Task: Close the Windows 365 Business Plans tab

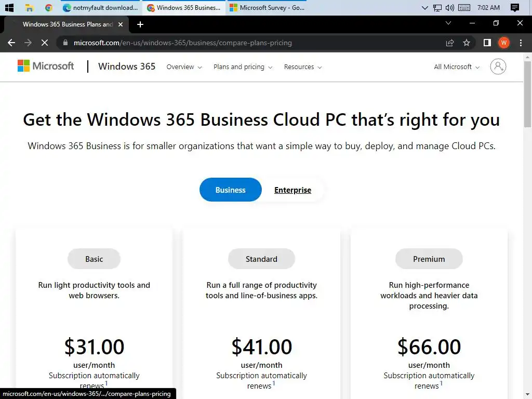Action: 121,24
